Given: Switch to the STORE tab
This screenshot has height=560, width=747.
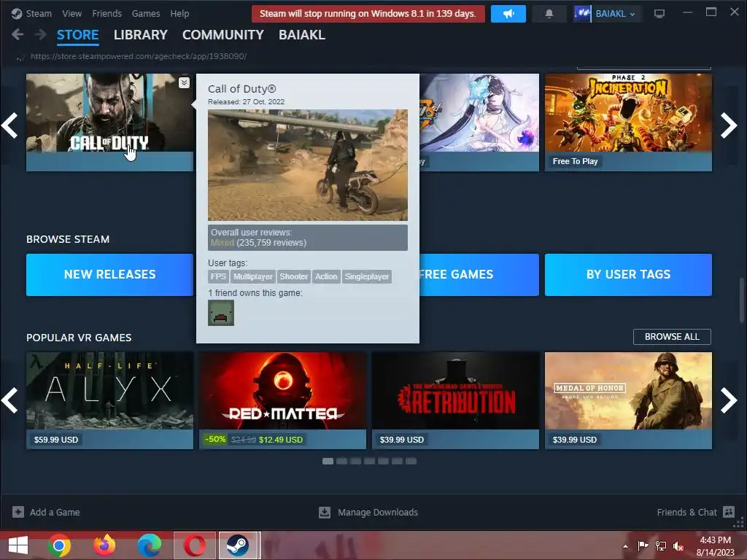Looking at the screenshot, I should click(77, 35).
